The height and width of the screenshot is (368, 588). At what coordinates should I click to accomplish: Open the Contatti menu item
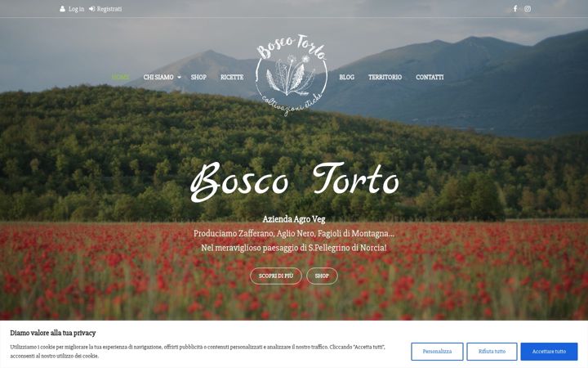[x=430, y=77]
